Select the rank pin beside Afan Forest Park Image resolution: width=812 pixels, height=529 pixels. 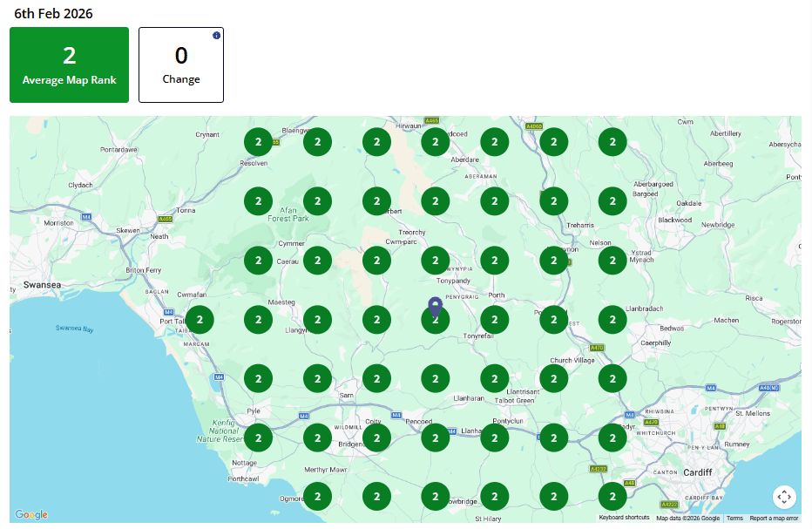coord(317,200)
